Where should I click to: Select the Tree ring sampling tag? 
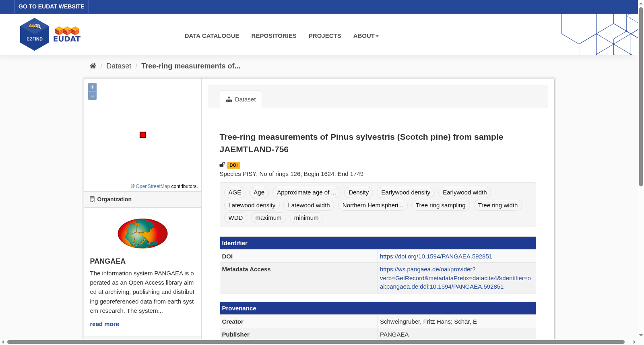(441, 205)
